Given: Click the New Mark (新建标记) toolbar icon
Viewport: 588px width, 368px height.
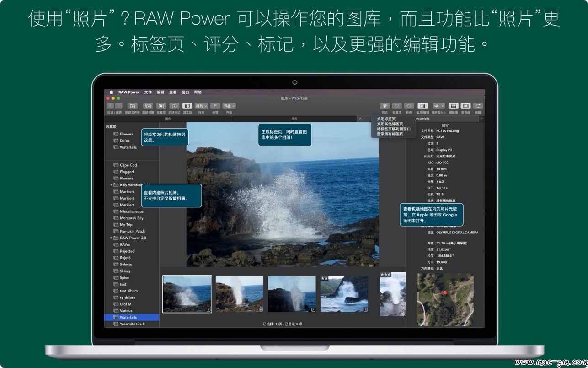Looking at the screenshot, I should (174, 106).
